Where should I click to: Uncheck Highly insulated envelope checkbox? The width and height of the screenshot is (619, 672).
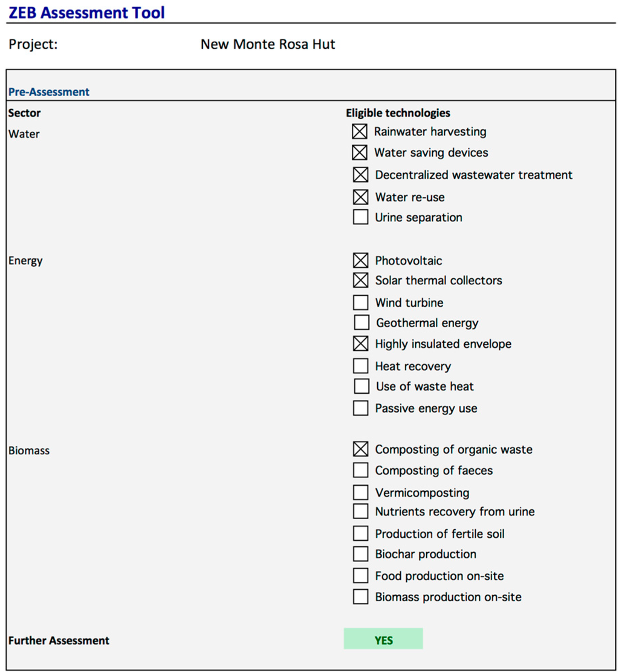[360, 344]
